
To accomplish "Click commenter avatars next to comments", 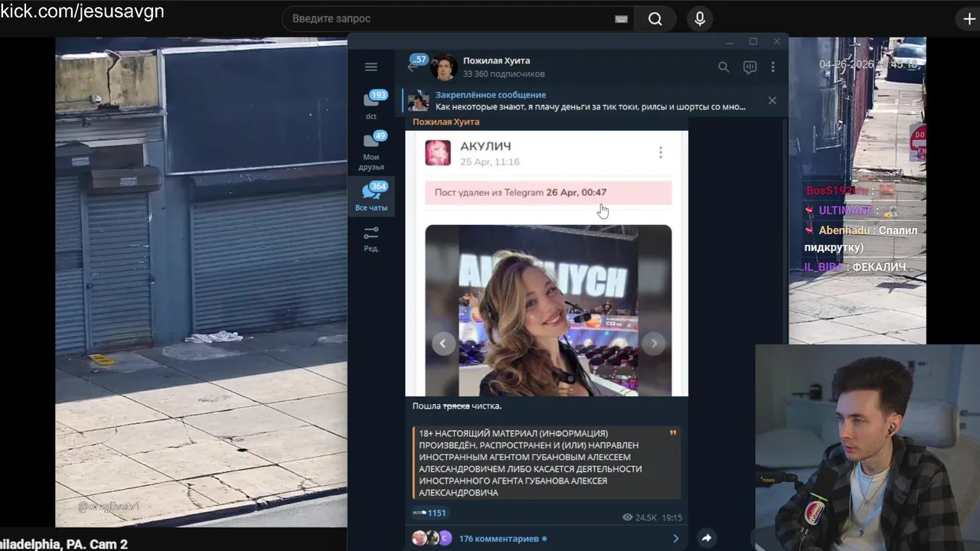I will [432, 539].
